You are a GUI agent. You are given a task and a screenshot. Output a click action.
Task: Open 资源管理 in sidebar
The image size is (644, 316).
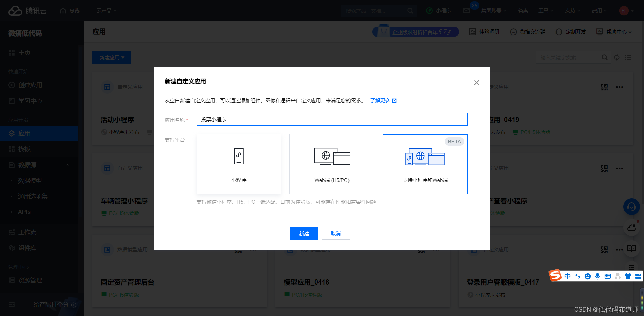coord(39,280)
